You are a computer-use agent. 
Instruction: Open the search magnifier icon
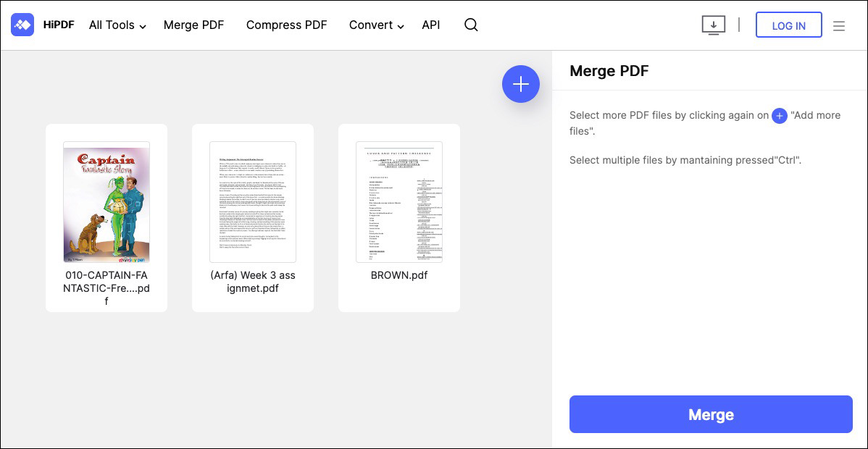coord(471,25)
